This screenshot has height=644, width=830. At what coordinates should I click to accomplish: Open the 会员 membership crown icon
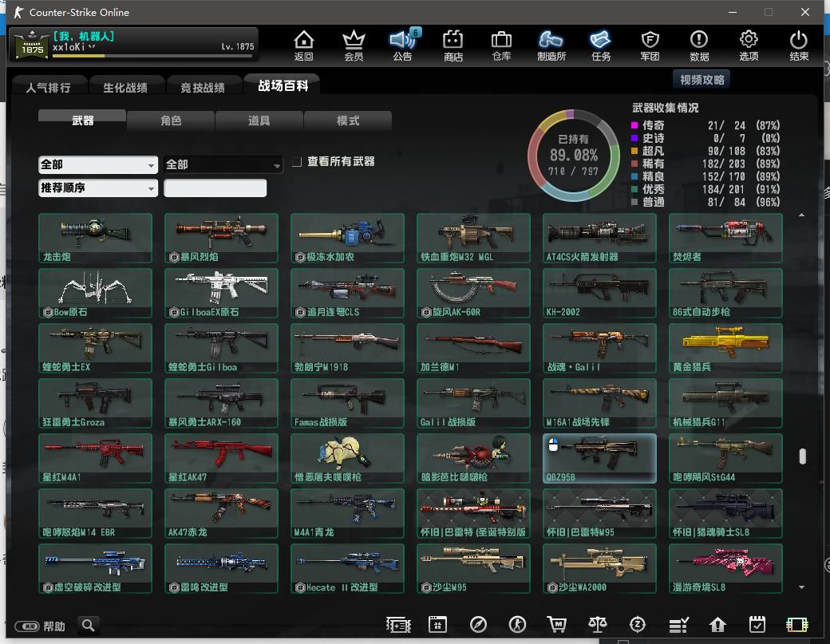click(x=354, y=45)
